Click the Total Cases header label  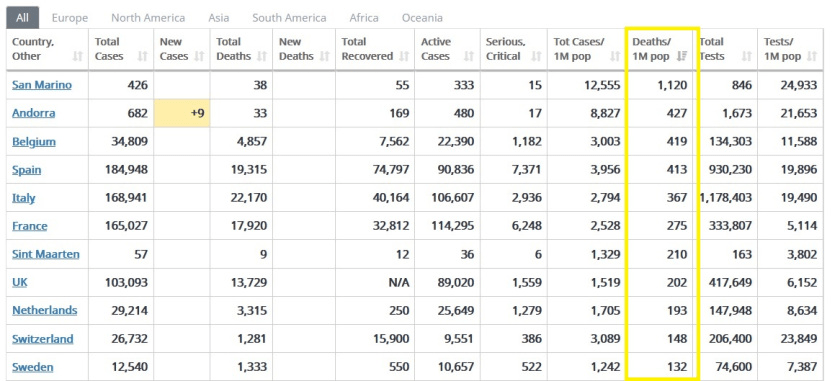(109, 49)
